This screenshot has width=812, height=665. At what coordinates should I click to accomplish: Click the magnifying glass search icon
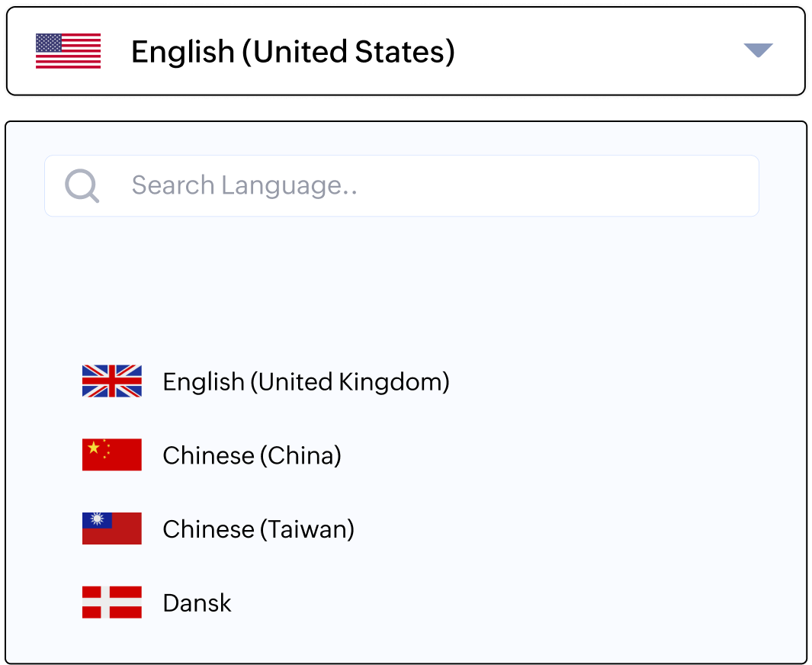point(82,185)
